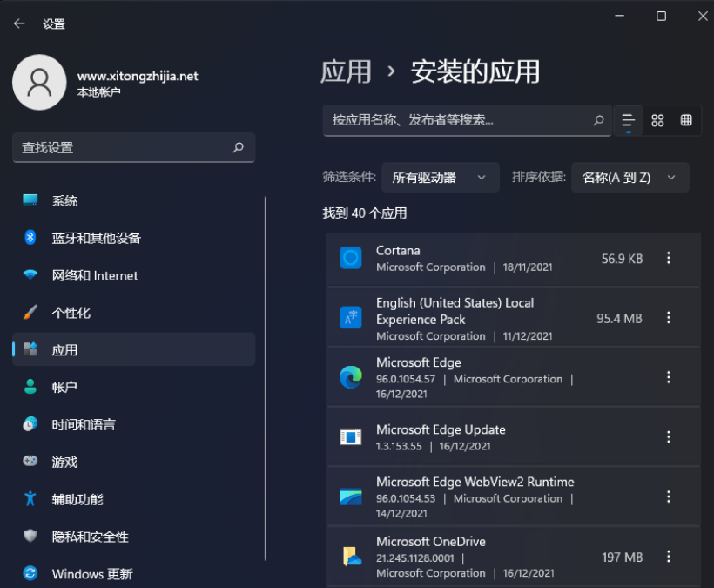Screen dimensions: 714x588
Task: Open 网络和 Internet settings category
Action: pos(133,275)
